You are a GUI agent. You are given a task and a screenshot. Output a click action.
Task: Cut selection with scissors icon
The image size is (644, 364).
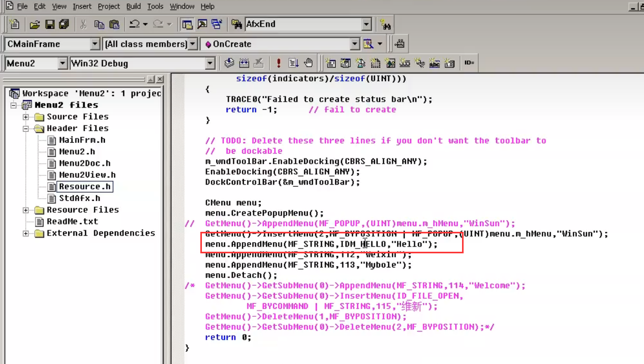tap(83, 24)
